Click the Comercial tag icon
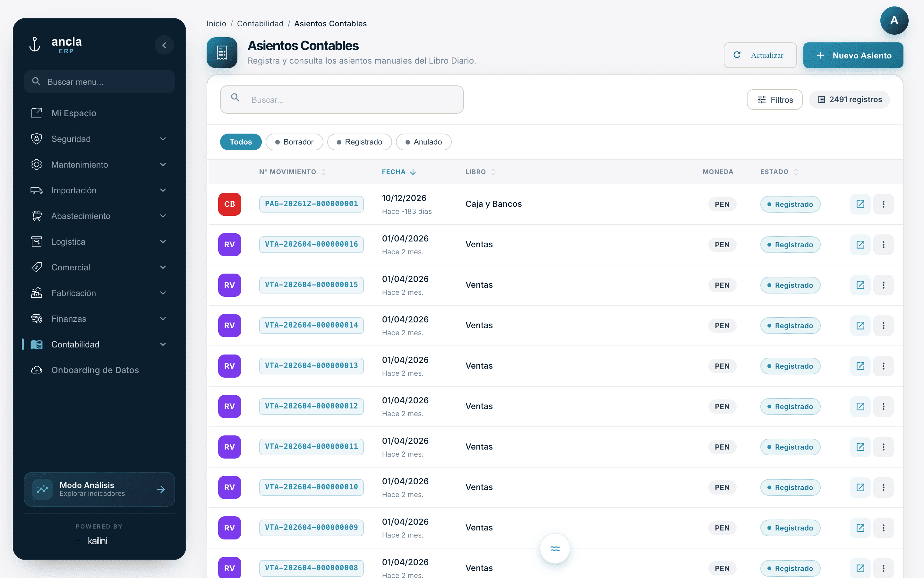The height and width of the screenshot is (578, 924). [x=36, y=267]
